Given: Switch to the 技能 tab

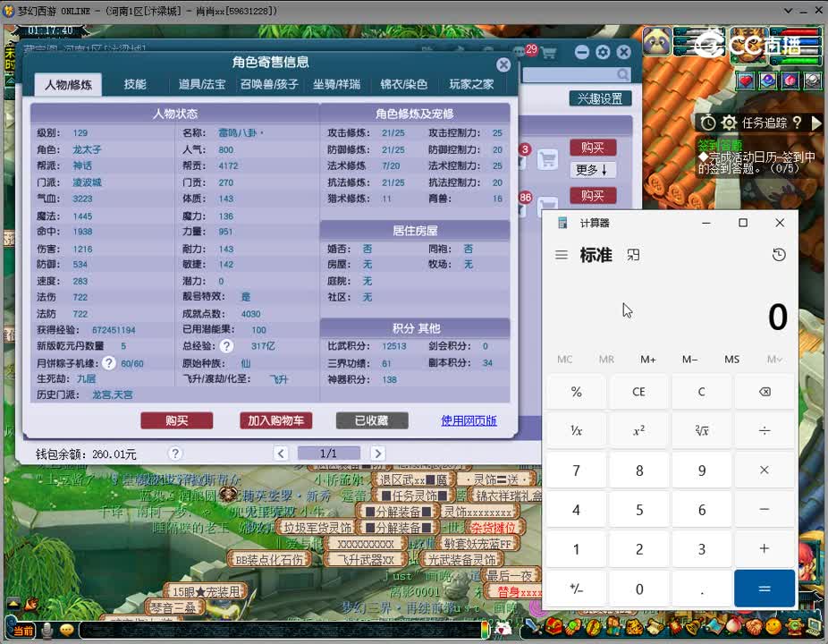Looking at the screenshot, I should (135, 85).
